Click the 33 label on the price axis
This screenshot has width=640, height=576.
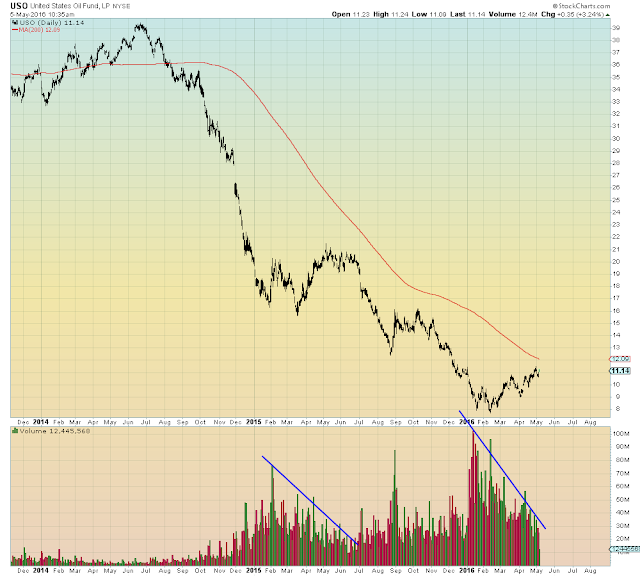click(x=616, y=102)
